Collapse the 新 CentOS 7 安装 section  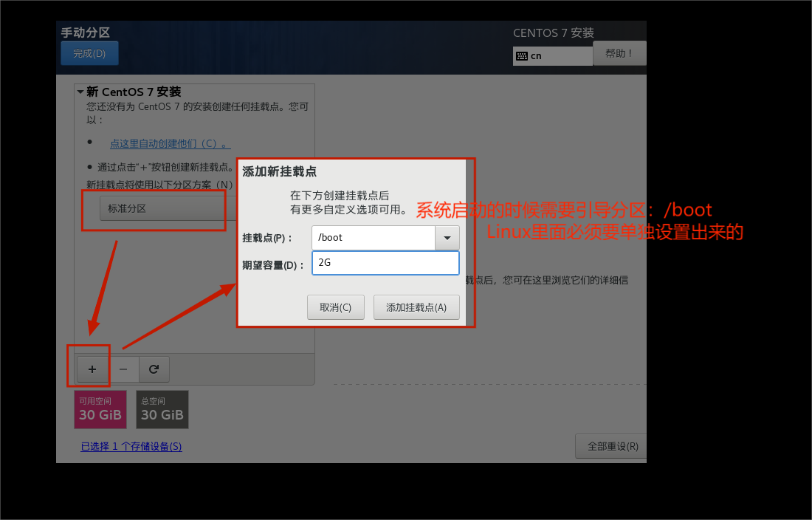click(80, 92)
